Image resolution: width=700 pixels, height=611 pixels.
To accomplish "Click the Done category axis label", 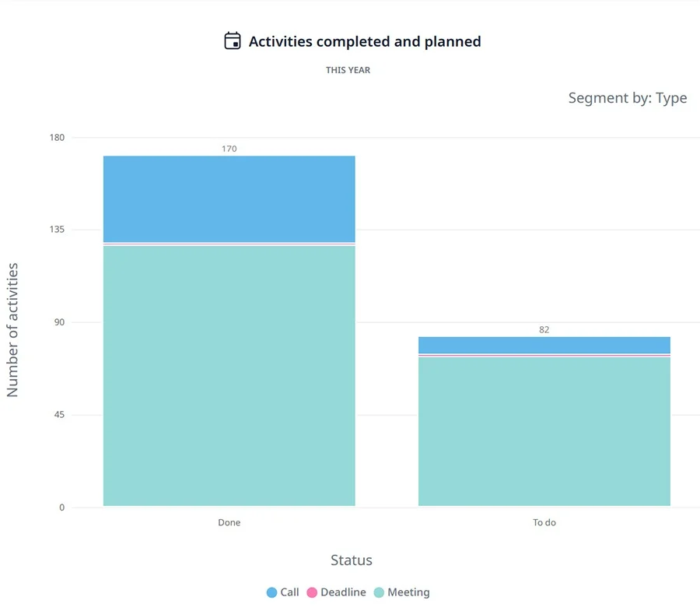I will click(x=229, y=522).
